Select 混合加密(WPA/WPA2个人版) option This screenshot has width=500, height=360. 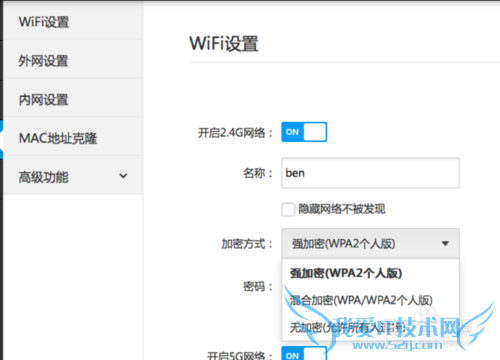point(370,300)
